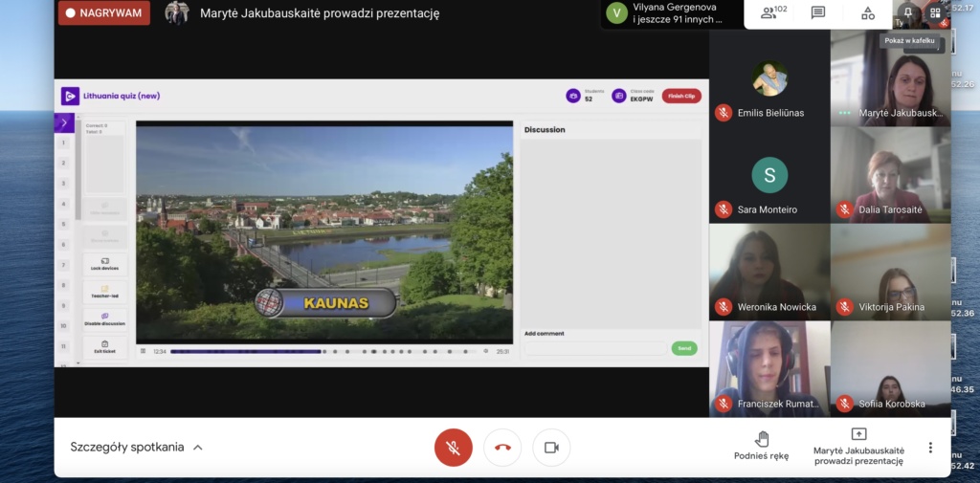The height and width of the screenshot is (483, 980).
Task: Expand the purple sidebar chevron arrow
Action: click(x=63, y=122)
